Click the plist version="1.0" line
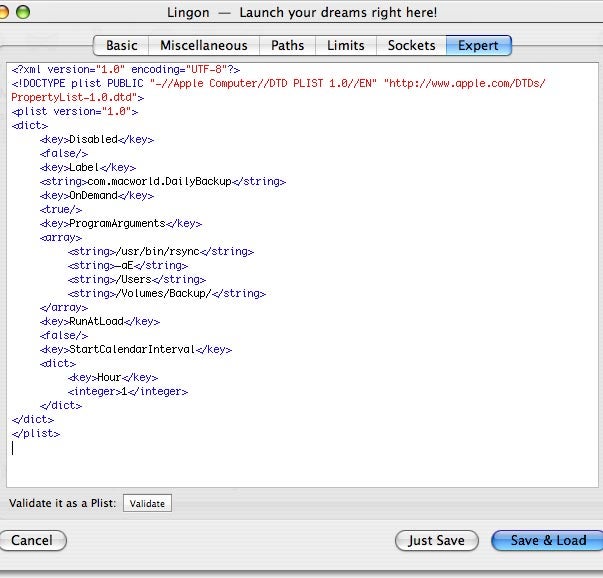 (75, 112)
